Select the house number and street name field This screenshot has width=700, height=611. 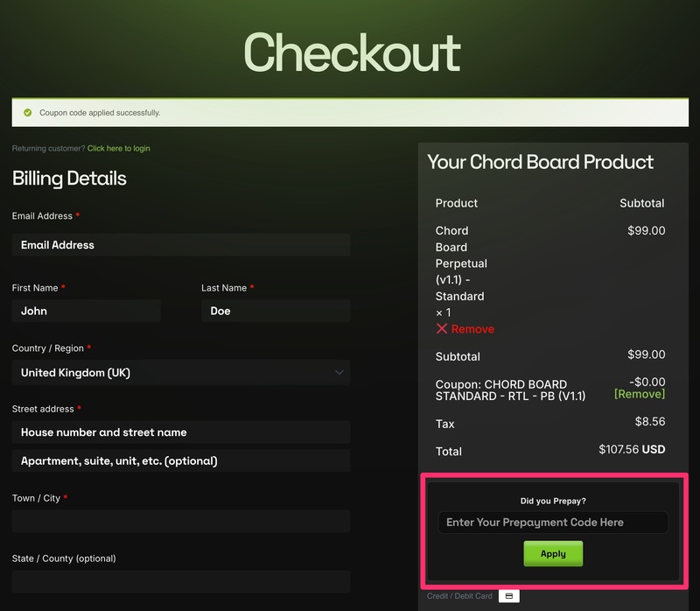click(x=181, y=432)
